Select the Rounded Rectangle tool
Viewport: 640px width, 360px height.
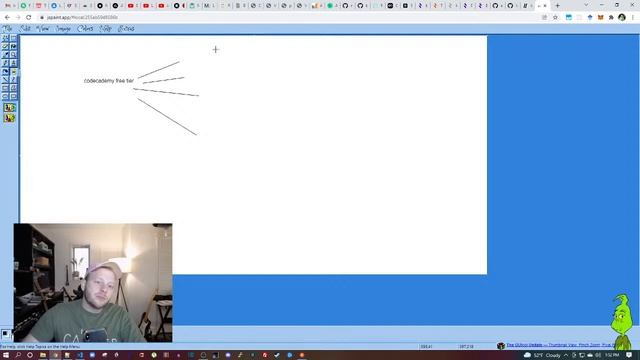coord(13,96)
